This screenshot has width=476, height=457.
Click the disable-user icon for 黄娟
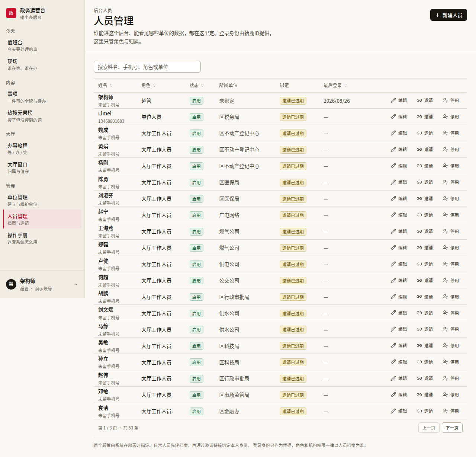click(445, 150)
